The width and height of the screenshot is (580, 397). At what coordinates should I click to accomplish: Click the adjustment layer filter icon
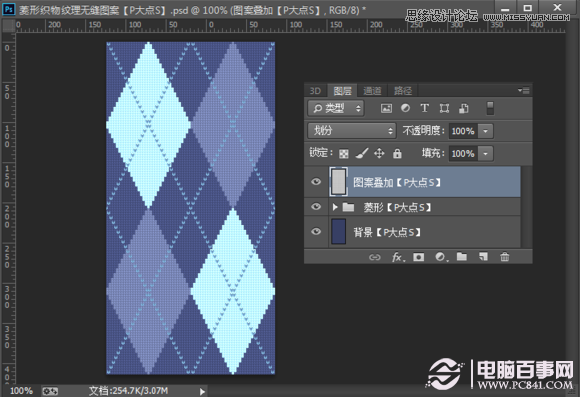[x=405, y=108]
